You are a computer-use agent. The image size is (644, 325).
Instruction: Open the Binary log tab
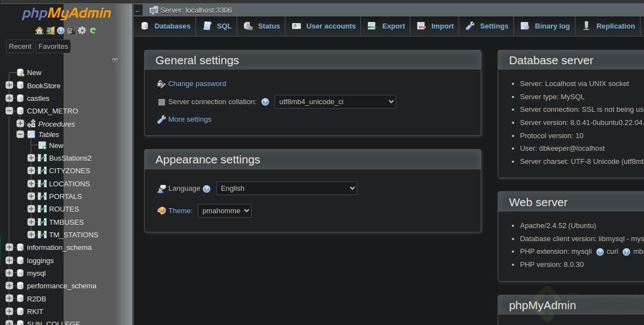tap(545, 26)
